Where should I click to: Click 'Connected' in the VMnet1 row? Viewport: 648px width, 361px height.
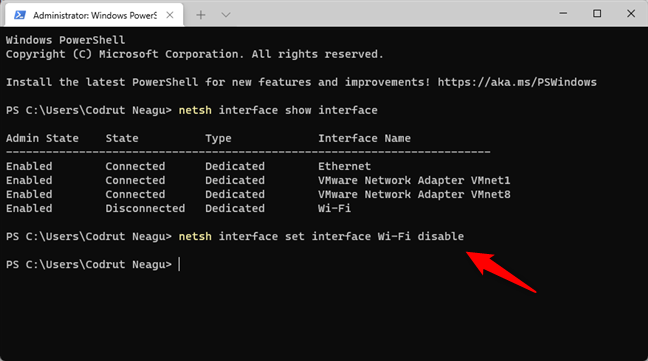[135, 180]
